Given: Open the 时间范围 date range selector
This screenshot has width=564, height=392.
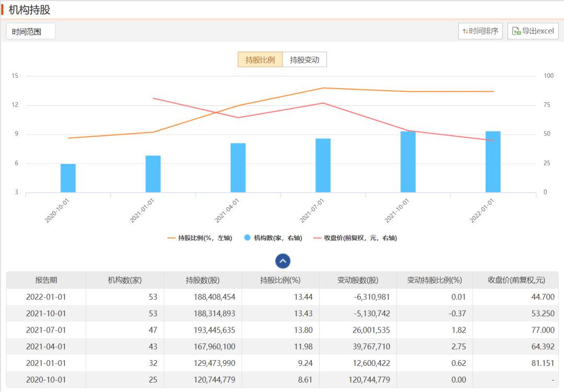Looking at the screenshot, I should tap(30, 31).
